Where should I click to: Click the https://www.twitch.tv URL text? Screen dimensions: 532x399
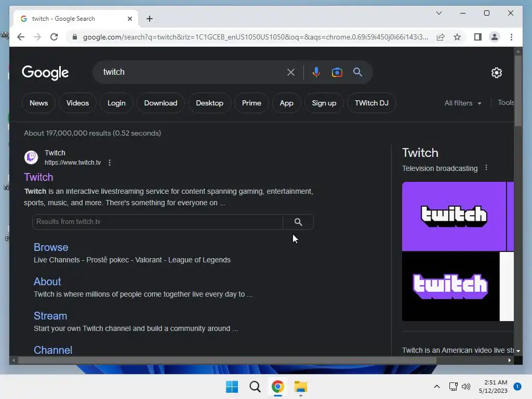click(73, 163)
